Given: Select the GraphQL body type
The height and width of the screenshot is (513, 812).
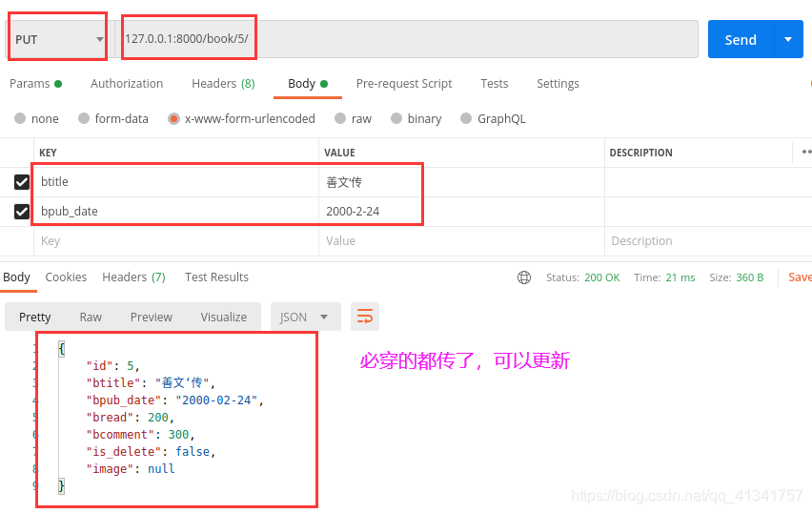Looking at the screenshot, I should pyautogui.click(x=493, y=118).
